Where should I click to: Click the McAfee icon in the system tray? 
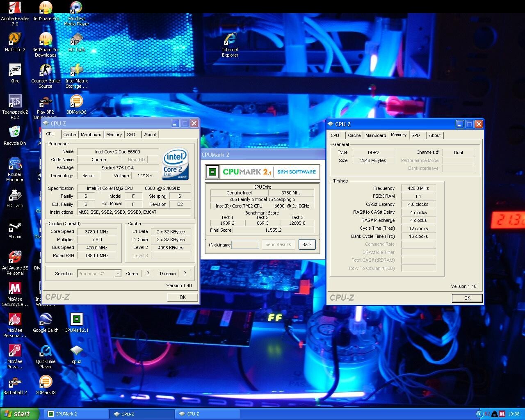[502, 414]
